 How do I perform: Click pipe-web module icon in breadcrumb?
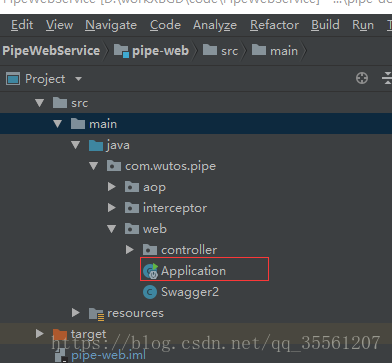(121, 51)
